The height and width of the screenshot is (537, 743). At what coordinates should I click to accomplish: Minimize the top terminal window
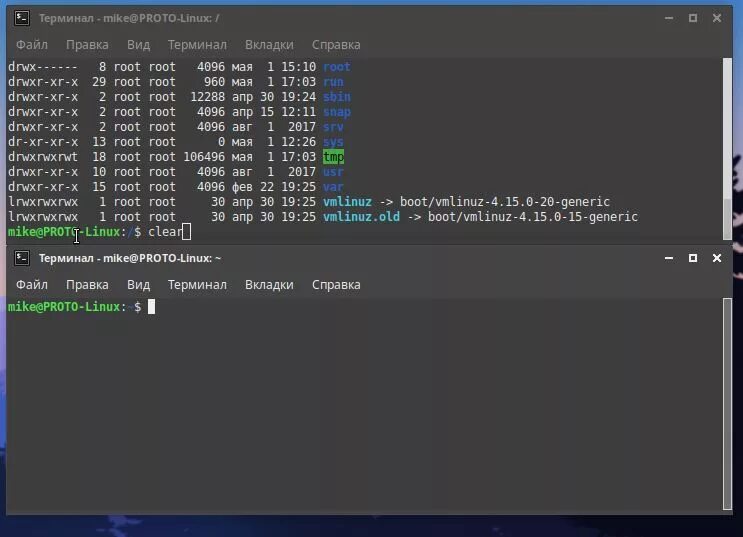(x=669, y=18)
